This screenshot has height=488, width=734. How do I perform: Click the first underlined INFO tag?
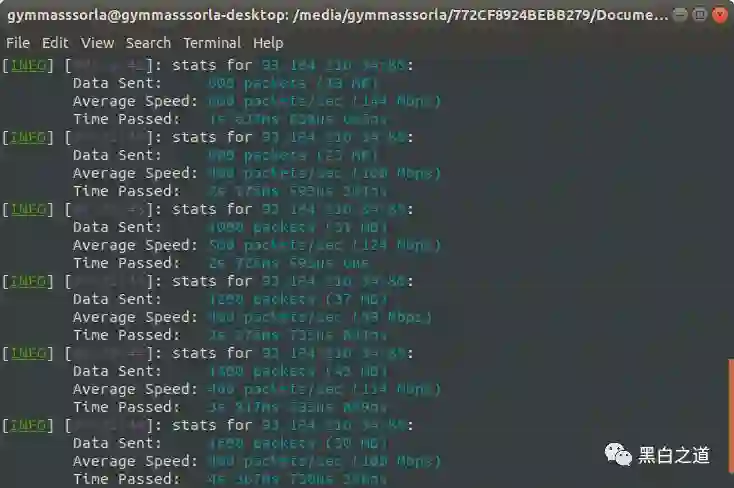coord(29,65)
